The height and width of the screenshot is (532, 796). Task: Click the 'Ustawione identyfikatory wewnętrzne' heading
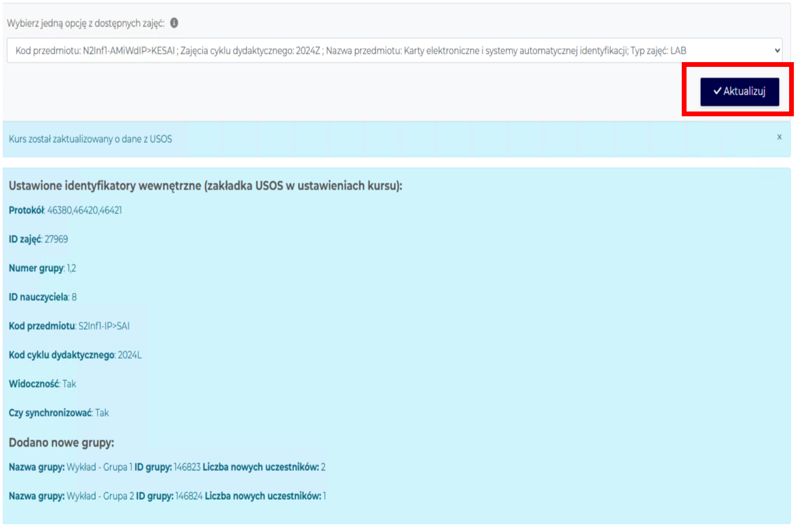point(205,186)
